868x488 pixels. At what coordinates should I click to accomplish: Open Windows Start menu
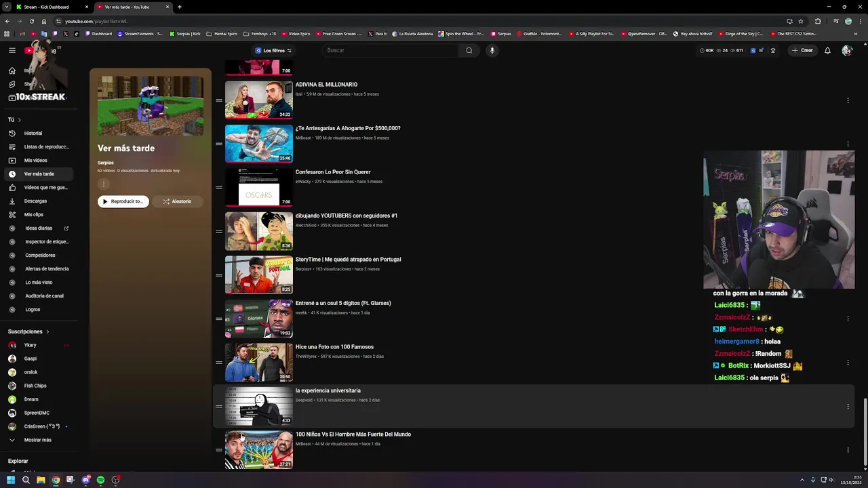[11, 480]
